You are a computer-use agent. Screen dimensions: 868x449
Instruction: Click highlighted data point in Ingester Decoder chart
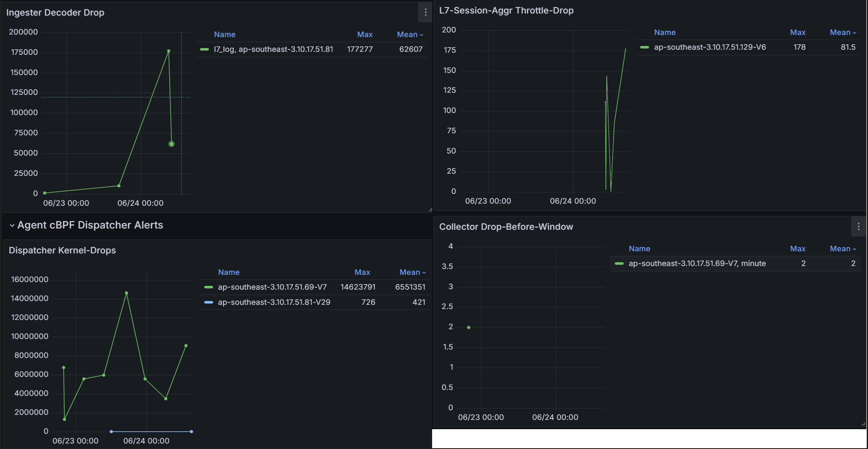pyautogui.click(x=171, y=144)
